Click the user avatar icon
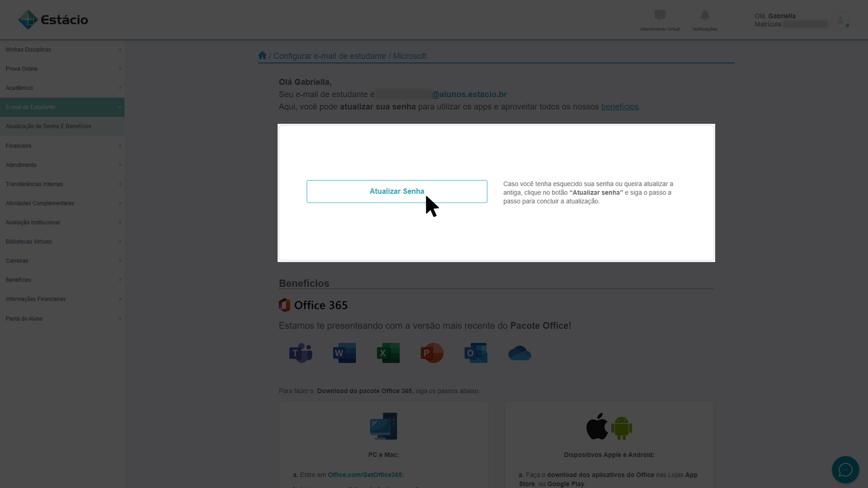The width and height of the screenshot is (868, 488). click(840, 20)
